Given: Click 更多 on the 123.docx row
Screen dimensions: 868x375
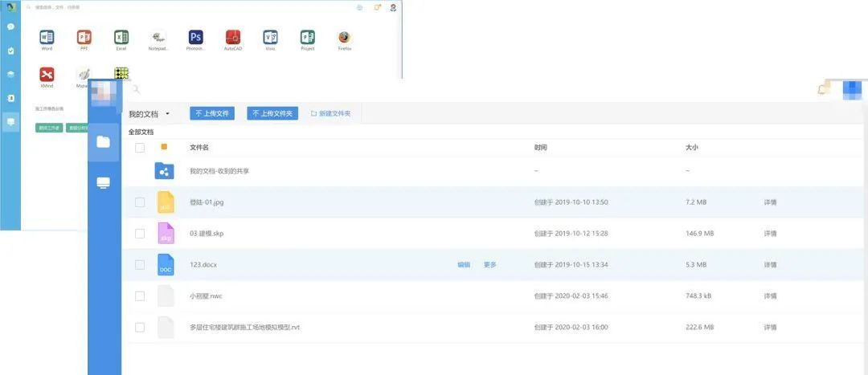Looking at the screenshot, I should click(489, 264).
